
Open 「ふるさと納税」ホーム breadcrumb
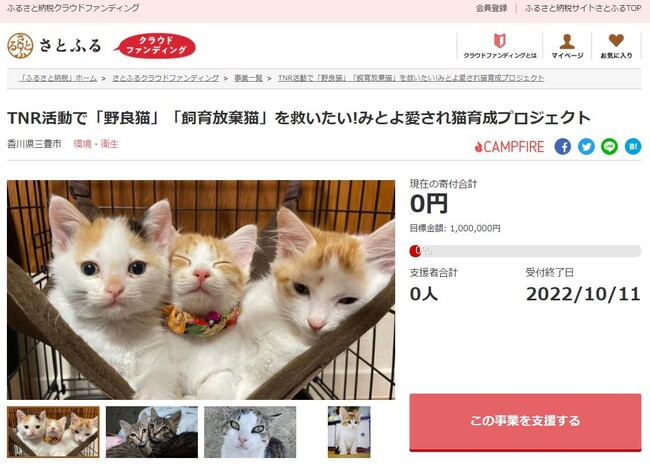58,78
